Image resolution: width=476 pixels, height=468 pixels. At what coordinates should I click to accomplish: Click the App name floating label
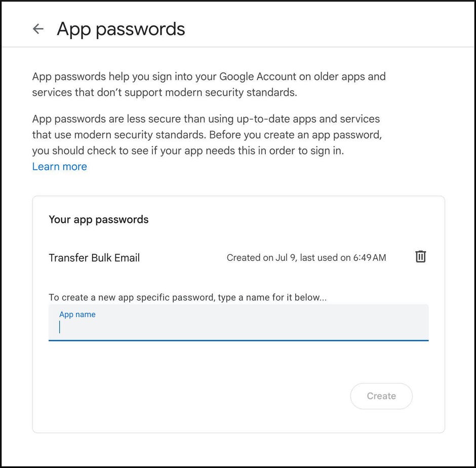tap(77, 314)
